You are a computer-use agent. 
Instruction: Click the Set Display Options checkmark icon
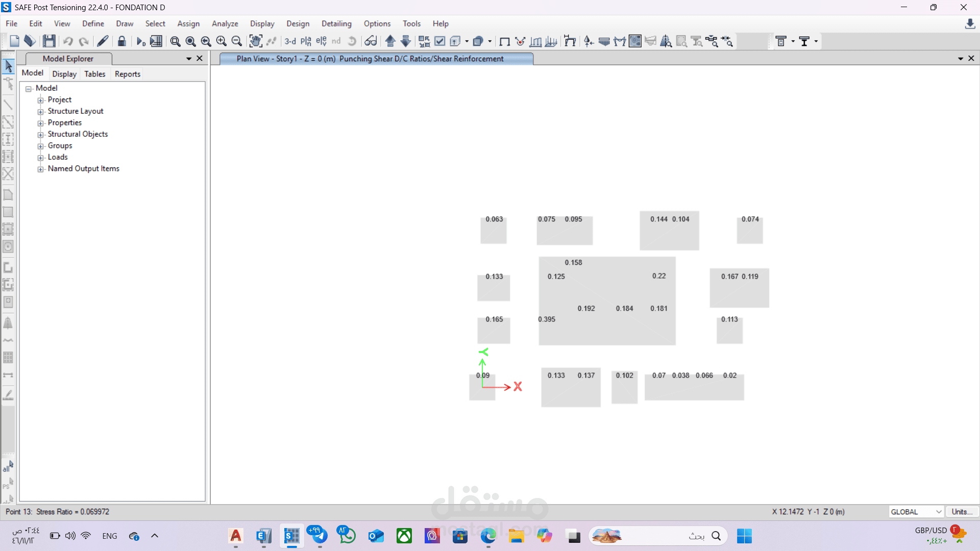[x=439, y=41]
